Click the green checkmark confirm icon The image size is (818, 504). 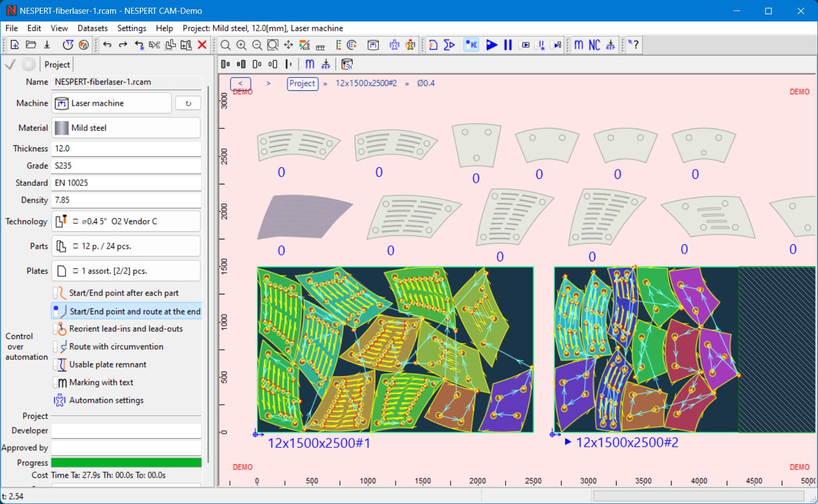pyautogui.click(x=10, y=64)
